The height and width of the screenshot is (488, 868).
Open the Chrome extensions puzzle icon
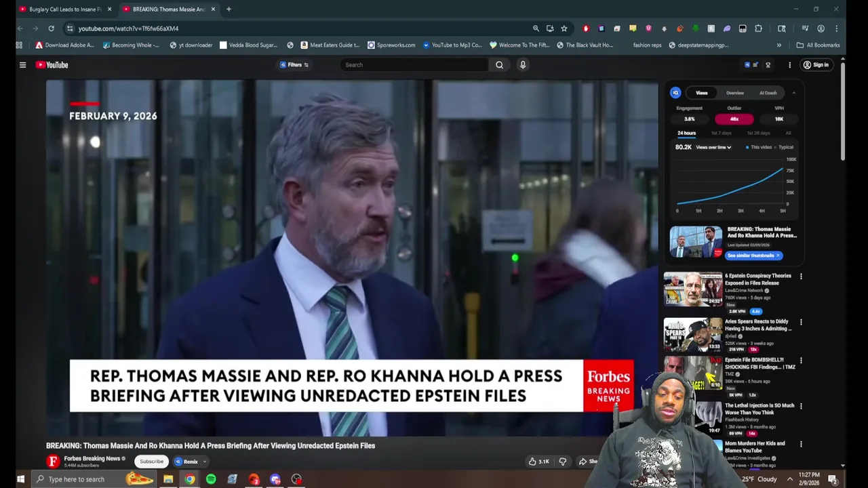(758, 28)
